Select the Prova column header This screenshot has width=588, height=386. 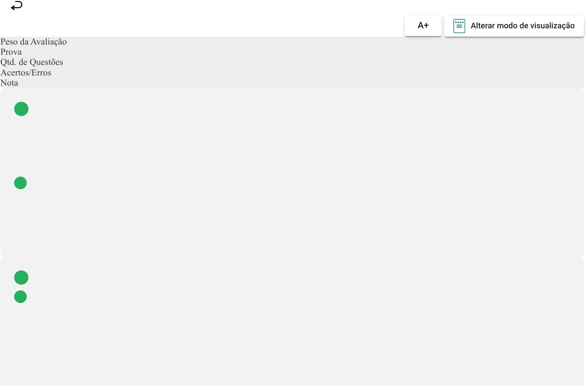pyautogui.click(x=11, y=52)
